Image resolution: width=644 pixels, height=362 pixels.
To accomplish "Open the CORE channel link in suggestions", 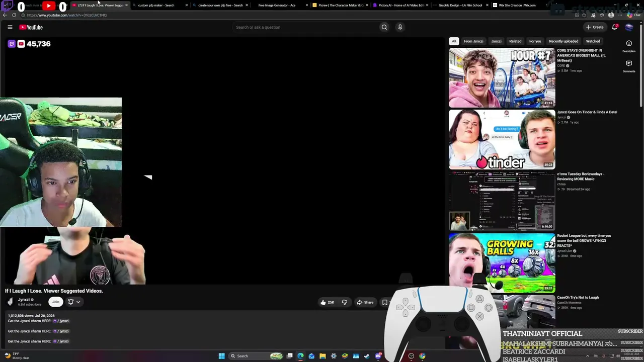I will point(561,66).
